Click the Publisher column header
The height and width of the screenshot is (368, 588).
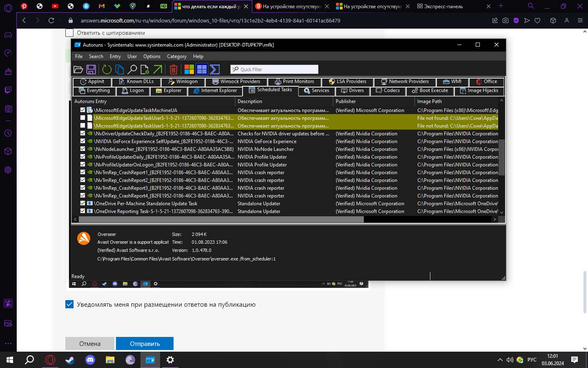[374, 101]
